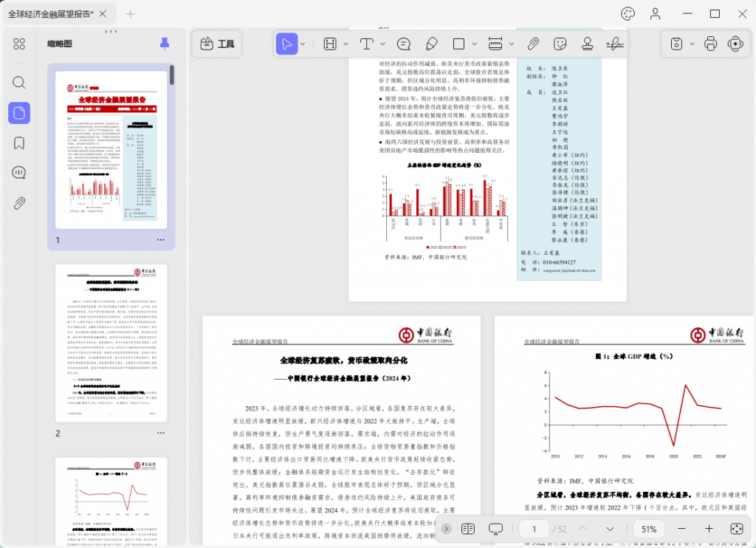This screenshot has height=548, width=756.
Task: Open the attachments sidebar panel
Action: [x=19, y=203]
